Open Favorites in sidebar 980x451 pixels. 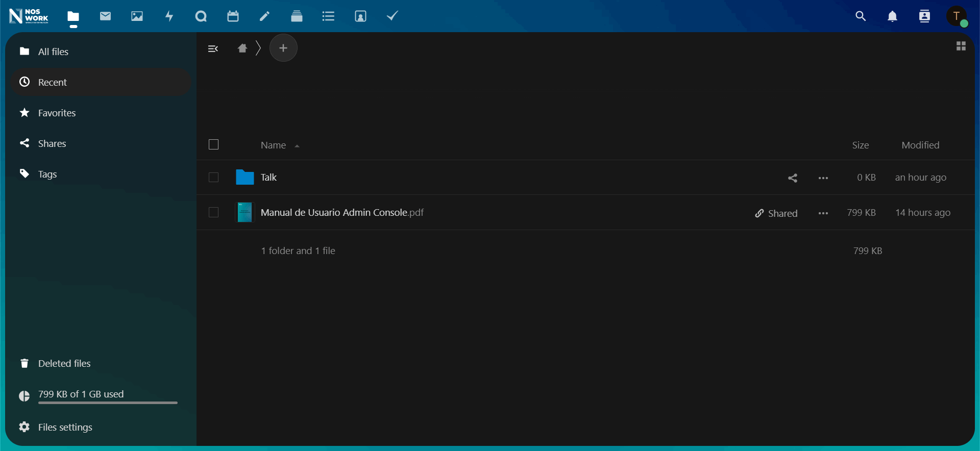click(x=101, y=113)
